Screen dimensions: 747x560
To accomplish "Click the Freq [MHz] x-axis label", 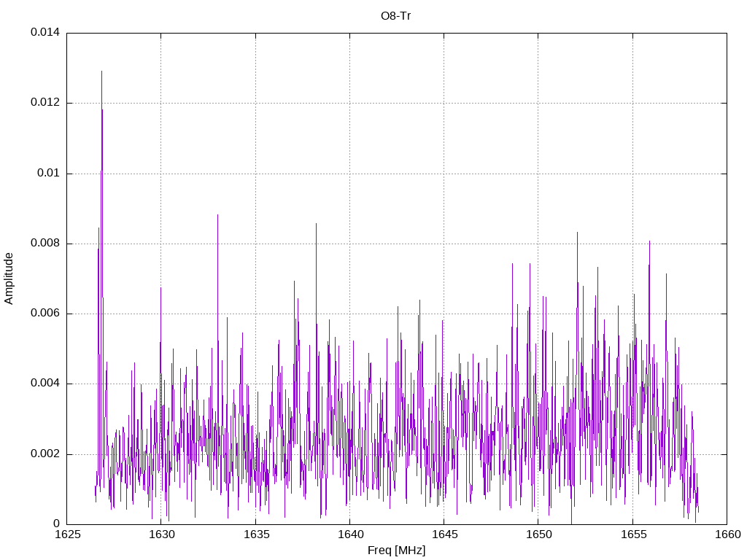I will pos(396,551).
